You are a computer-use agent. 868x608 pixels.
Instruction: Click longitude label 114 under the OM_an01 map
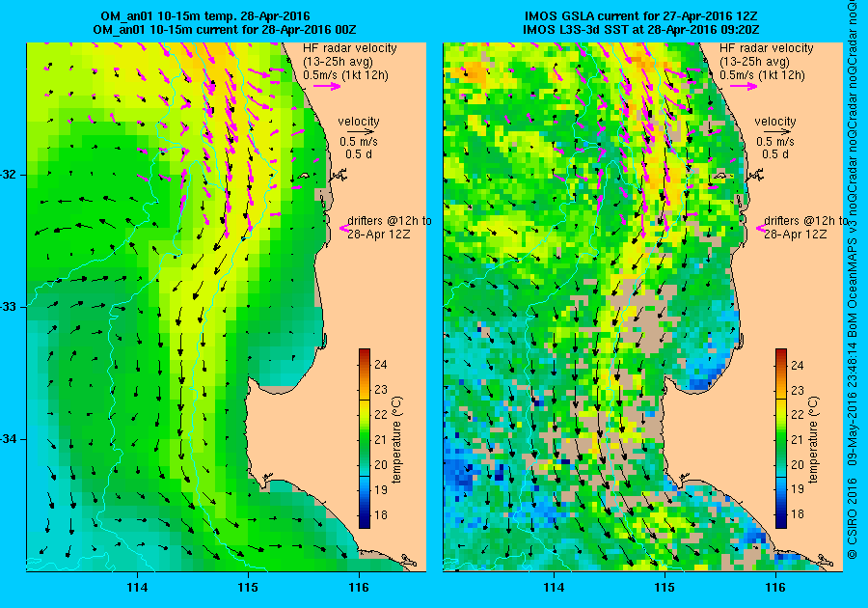(137, 587)
